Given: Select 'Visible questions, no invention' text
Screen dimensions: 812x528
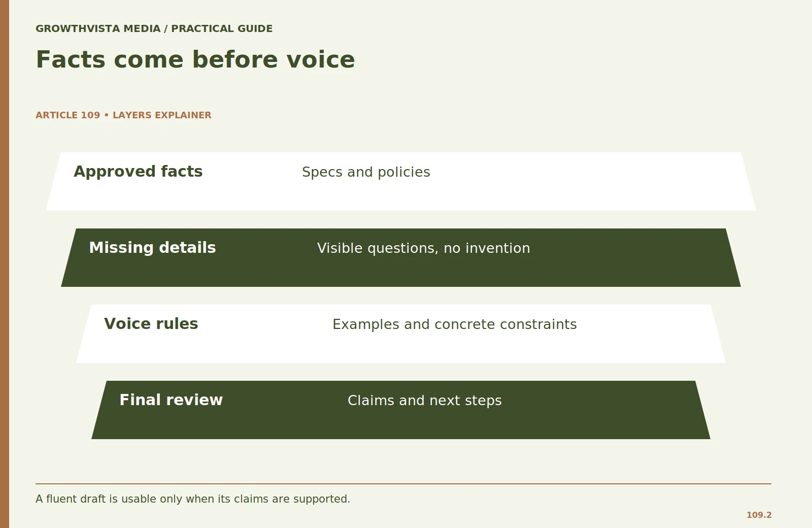Looking at the screenshot, I should click(x=423, y=248).
